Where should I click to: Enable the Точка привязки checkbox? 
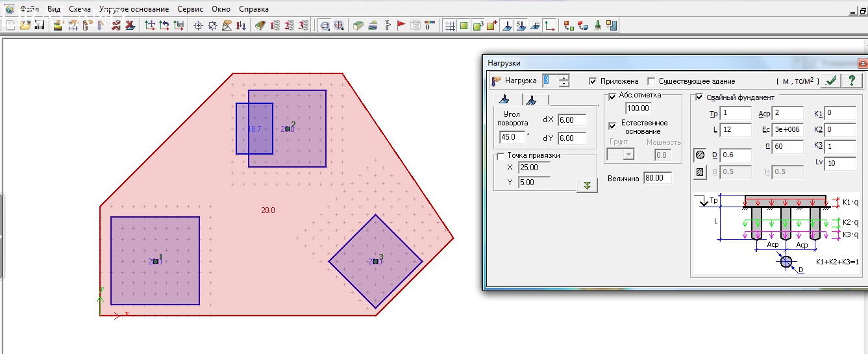point(501,156)
